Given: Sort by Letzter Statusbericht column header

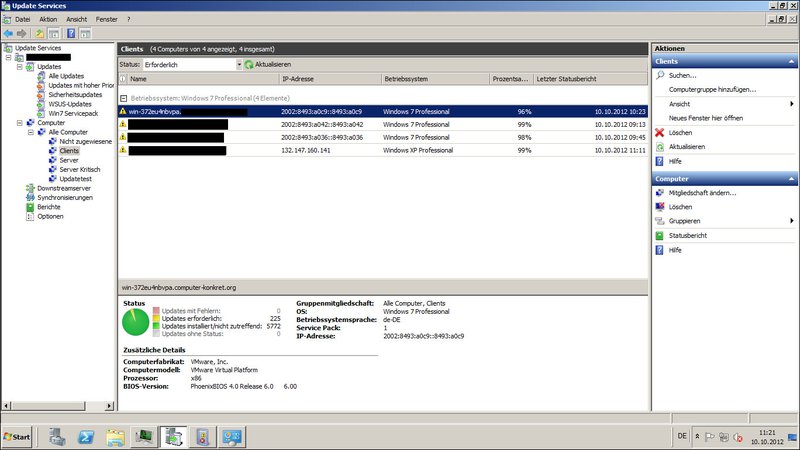Looking at the screenshot, I should coord(591,79).
